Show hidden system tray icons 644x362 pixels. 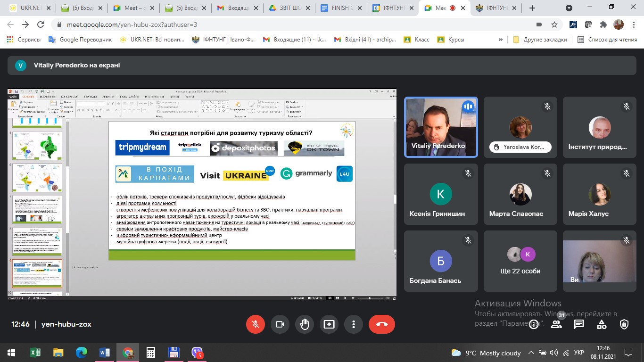pyautogui.click(x=531, y=353)
